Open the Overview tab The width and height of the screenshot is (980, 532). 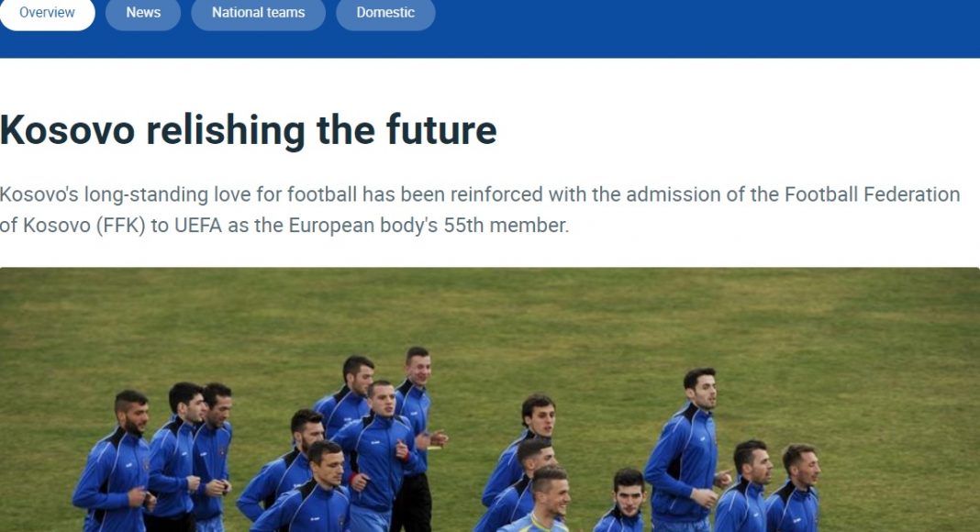(47, 13)
